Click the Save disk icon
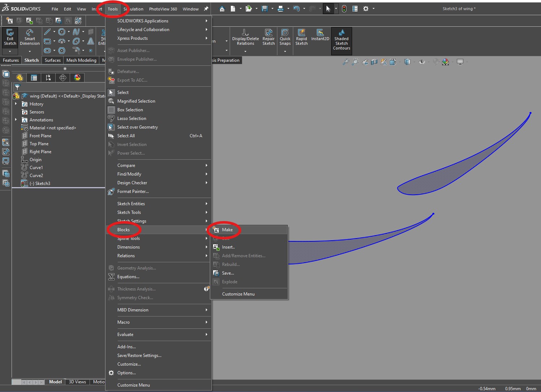This screenshot has width=541, height=392. tap(265, 9)
